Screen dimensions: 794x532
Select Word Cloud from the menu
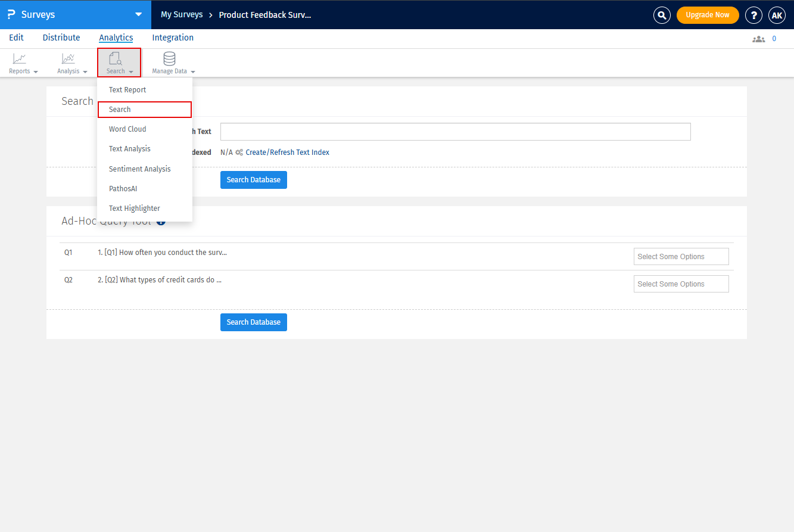(x=127, y=129)
